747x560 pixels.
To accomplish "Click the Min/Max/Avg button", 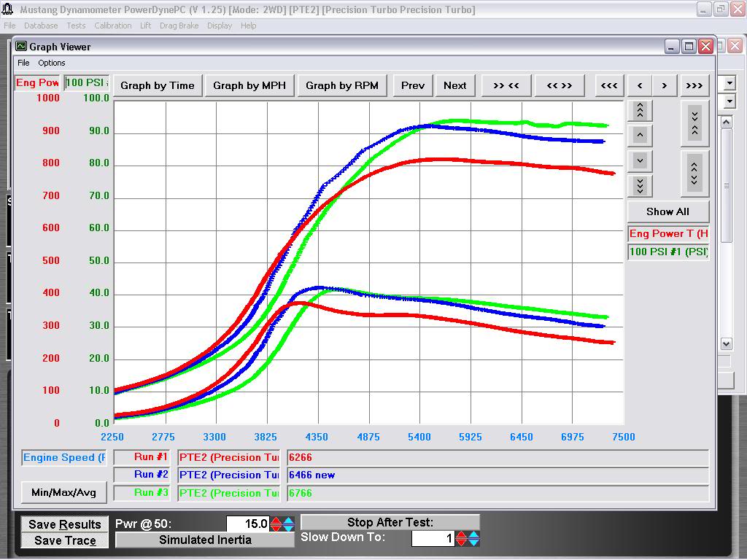I will (64, 492).
